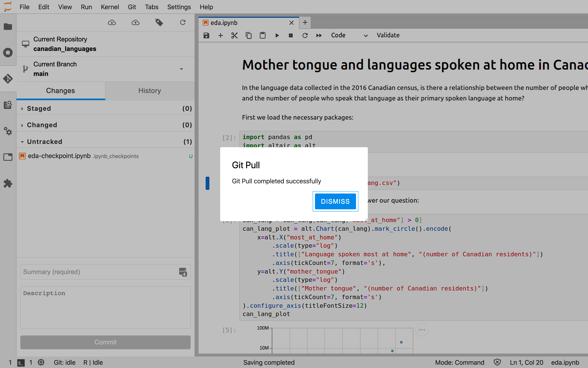588x368 pixels.
Task: Open the Tabs menu
Action: (x=152, y=7)
